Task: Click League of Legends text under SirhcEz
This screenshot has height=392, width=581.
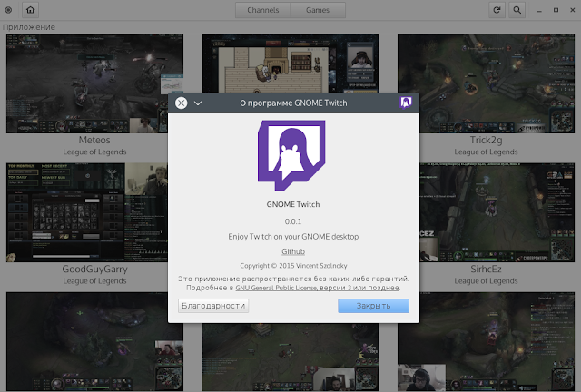Action: [487, 281]
